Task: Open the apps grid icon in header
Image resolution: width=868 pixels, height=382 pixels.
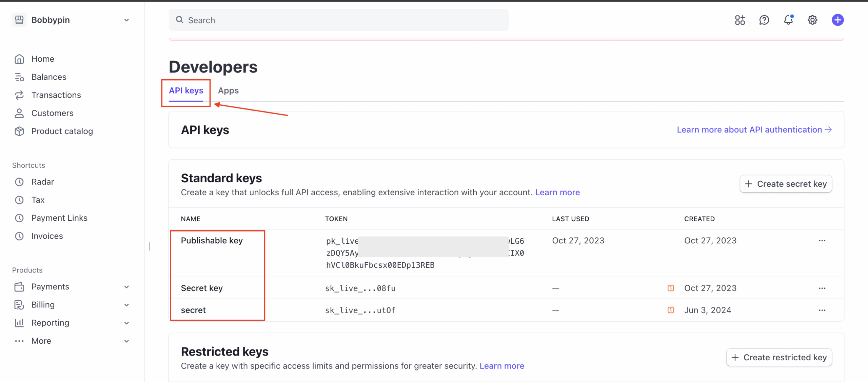Action: tap(740, 20)
